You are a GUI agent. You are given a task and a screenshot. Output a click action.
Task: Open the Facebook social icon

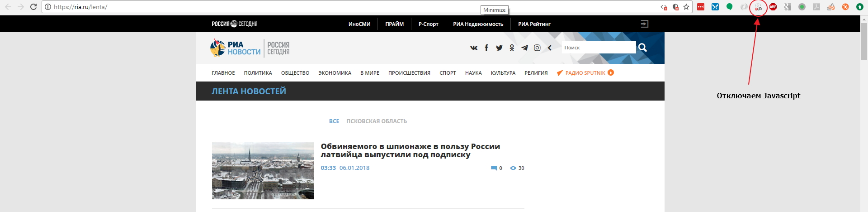tap(486, 48)
